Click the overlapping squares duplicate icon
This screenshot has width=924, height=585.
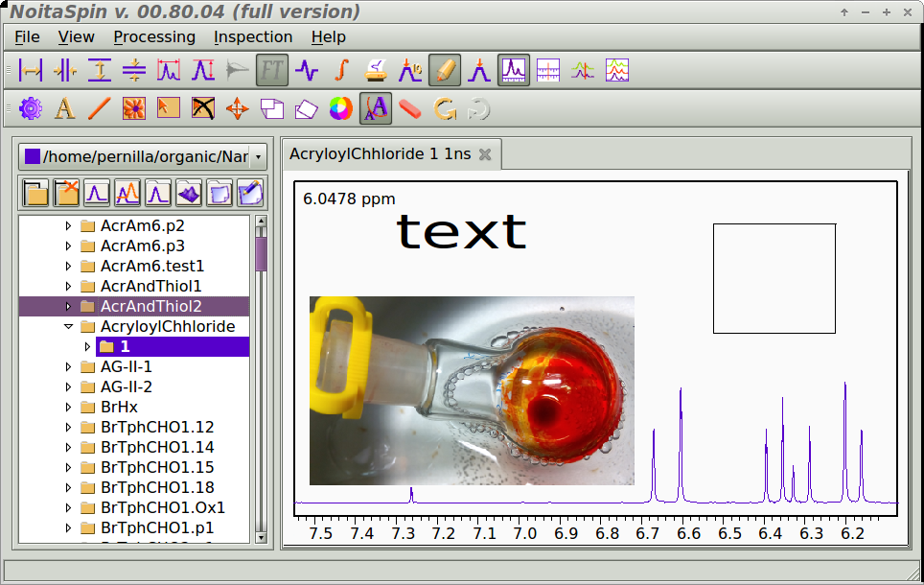click(x=271, y=109)
